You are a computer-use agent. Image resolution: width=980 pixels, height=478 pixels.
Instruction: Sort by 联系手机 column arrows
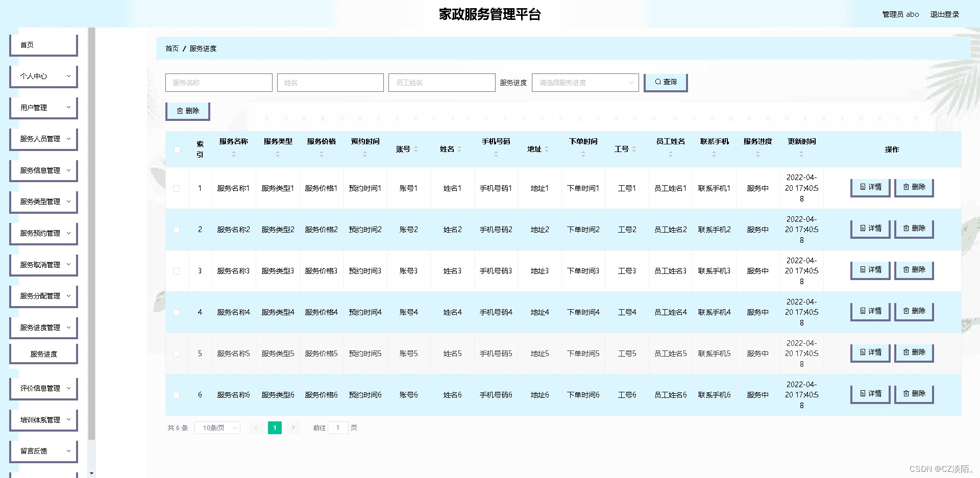point(714,154)
